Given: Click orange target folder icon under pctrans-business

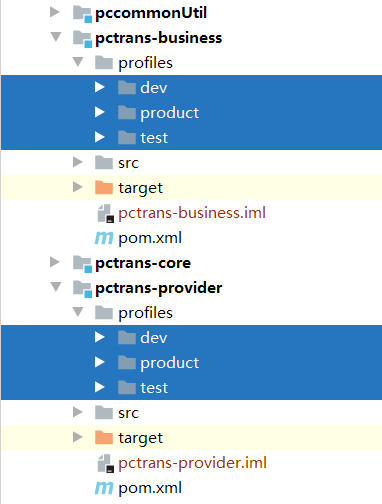Looking at the screenshot, I should (x=104, y=187).
